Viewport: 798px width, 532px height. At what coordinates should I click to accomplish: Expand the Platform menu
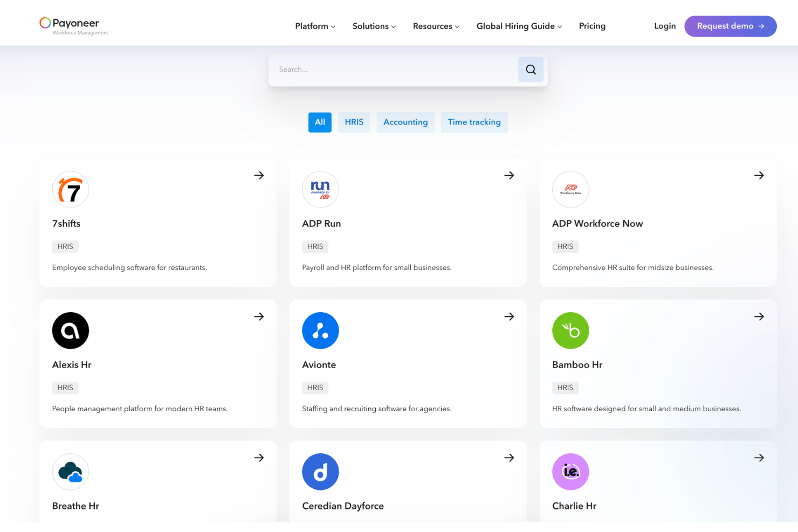(315, 26)
